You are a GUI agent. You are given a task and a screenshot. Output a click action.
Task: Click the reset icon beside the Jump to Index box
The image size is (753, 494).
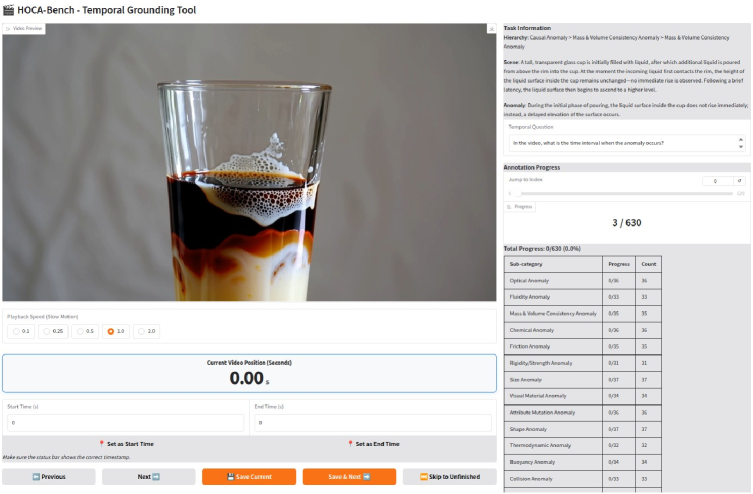pyautogui.click(x=740, y=181)
